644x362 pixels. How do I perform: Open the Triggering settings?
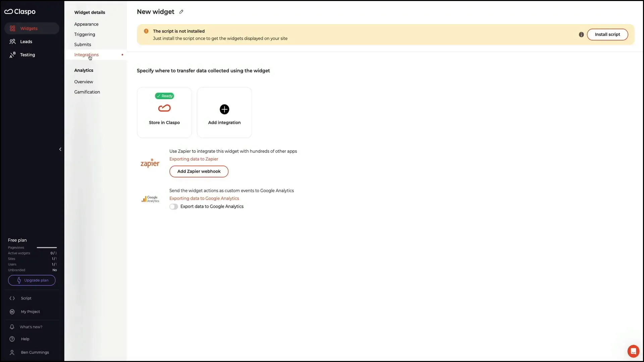(x=85, y=34)
